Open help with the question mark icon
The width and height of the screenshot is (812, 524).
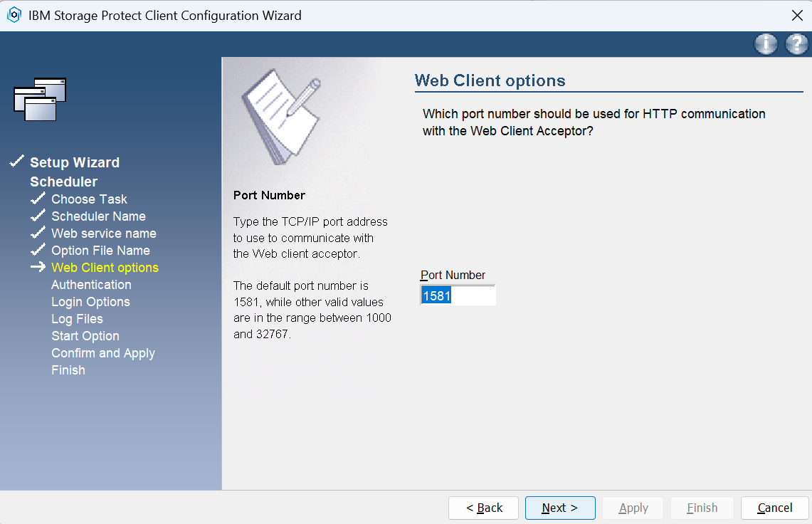click(796, 44)
